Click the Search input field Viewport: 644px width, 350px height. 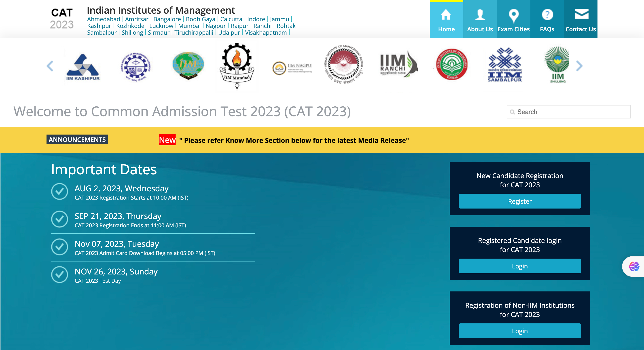568,112
